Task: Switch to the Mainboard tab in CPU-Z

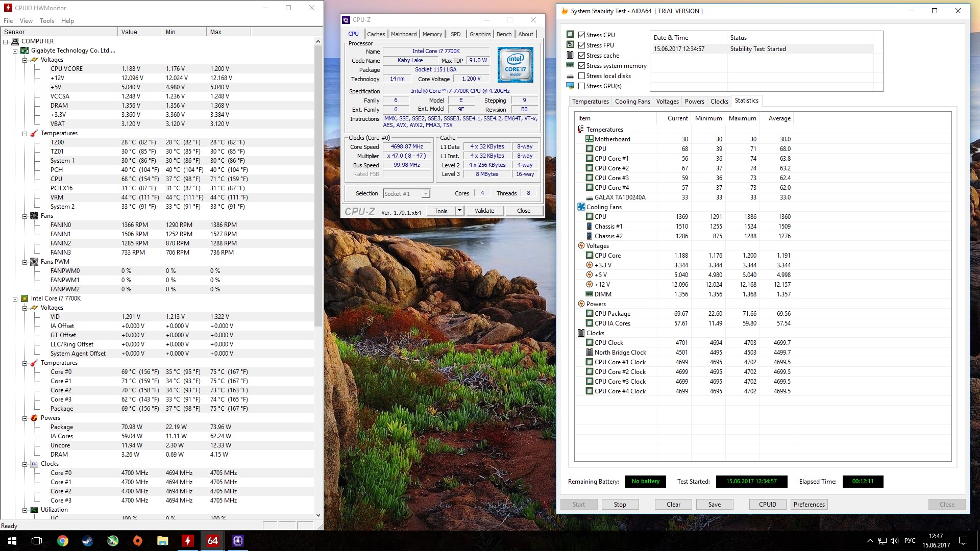Action: [404, 34]
